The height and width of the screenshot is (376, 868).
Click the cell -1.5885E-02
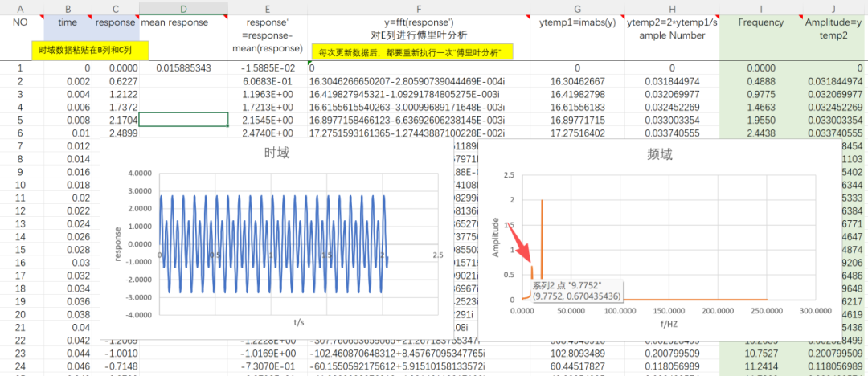point(268,68)
